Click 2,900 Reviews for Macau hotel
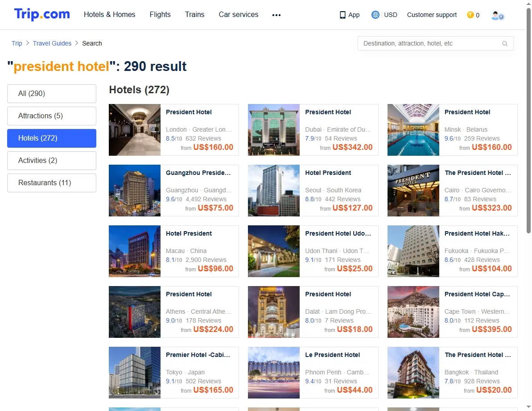Image resolution: width=532 pixels, height=411 pixels. (206, 260)
